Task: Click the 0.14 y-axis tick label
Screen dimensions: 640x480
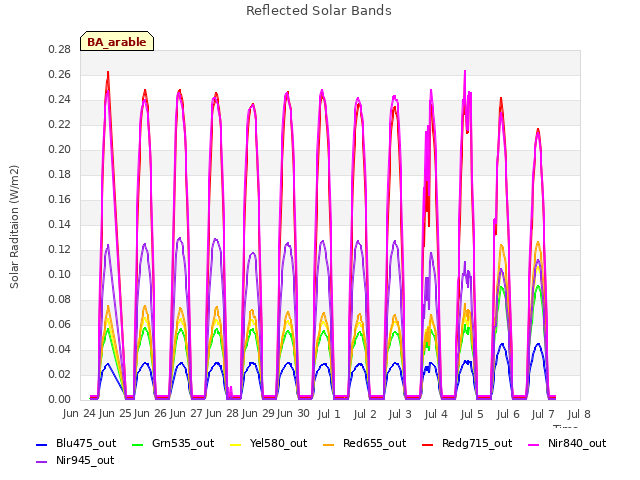Action: pos(59,224)
